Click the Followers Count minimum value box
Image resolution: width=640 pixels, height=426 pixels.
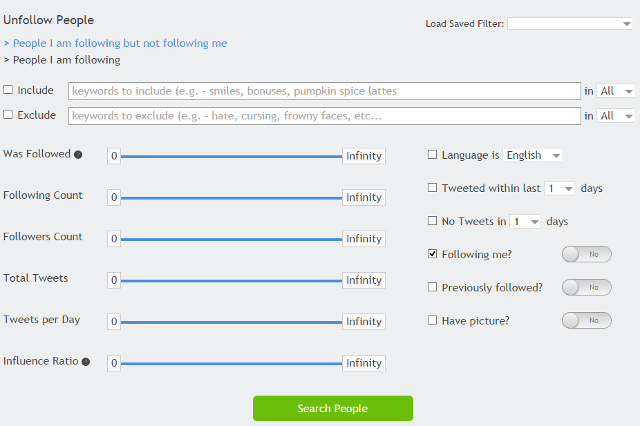pyautogui.click(x=114, y=239)
